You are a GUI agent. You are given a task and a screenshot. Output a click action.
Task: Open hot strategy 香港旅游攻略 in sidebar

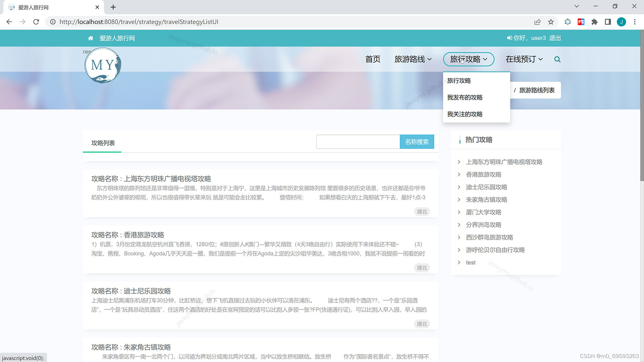pos(483,174)
